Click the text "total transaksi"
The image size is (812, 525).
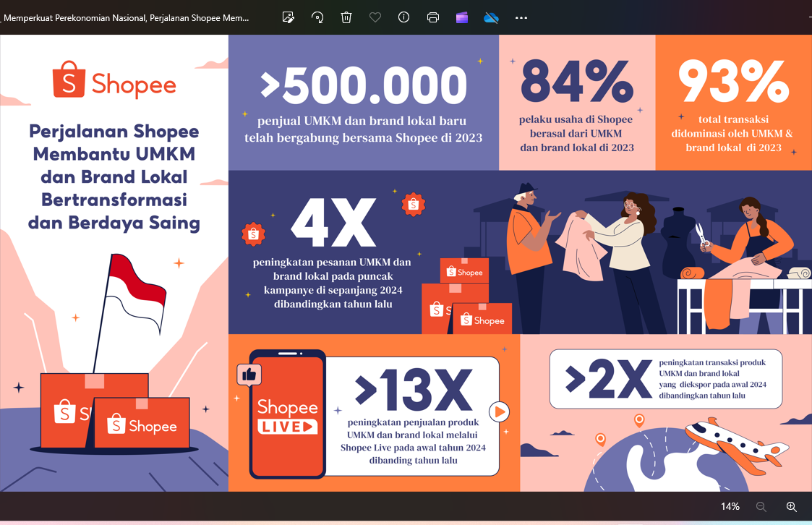tap(733, 119)
